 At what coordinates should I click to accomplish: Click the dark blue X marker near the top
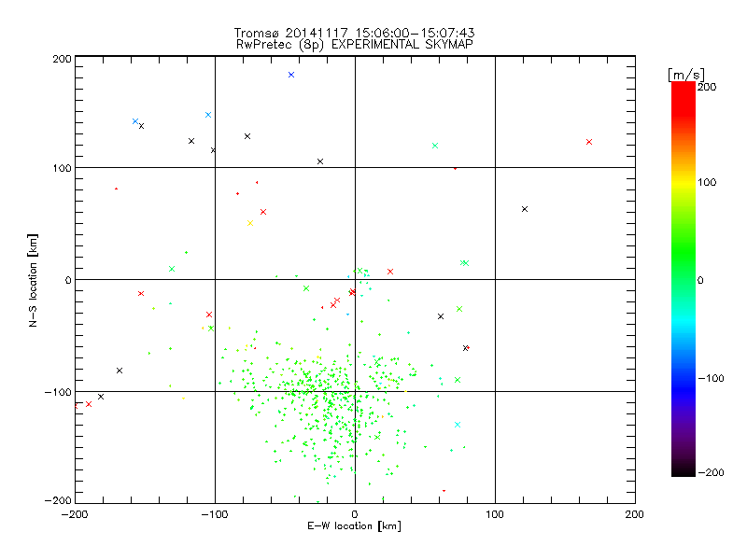291,75
